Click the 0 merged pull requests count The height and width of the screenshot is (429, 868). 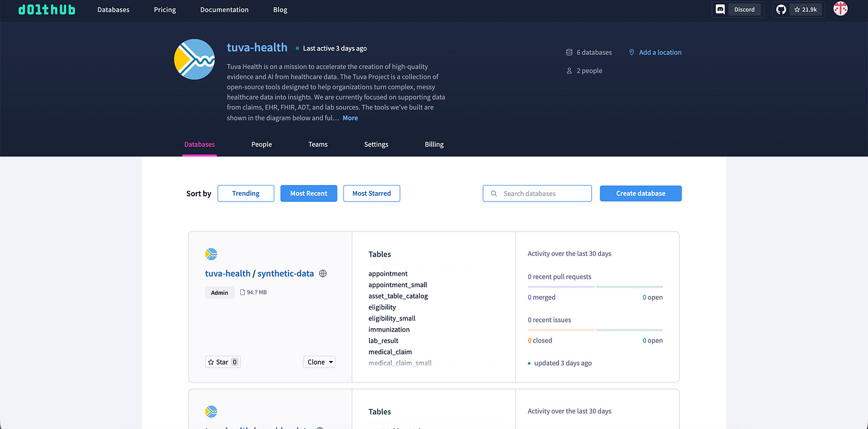pos(541,297)
